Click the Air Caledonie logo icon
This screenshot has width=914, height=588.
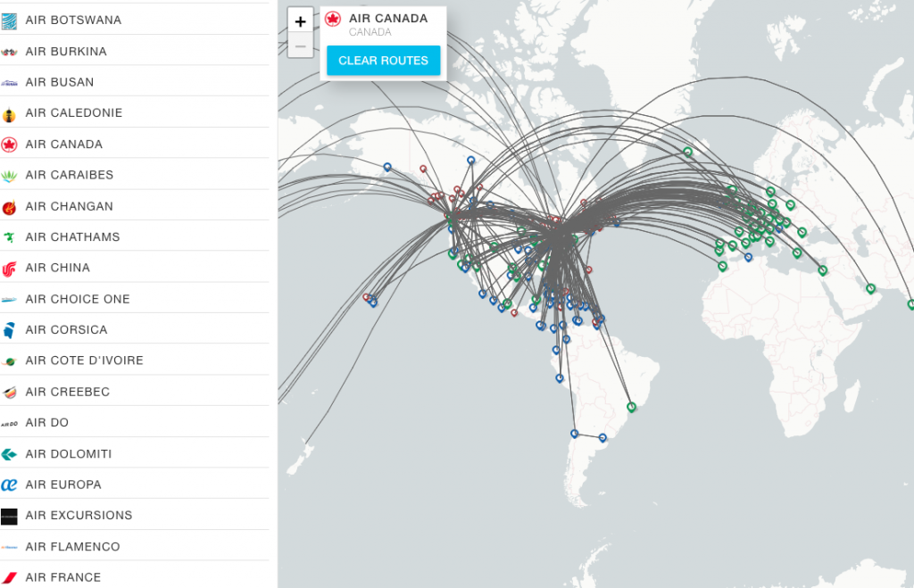click(x=9, y=113)
